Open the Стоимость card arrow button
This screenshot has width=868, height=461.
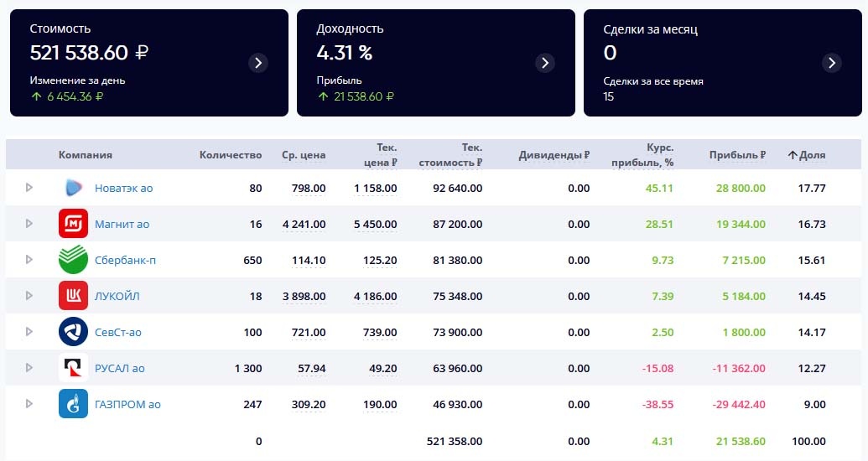coord(258,63)
